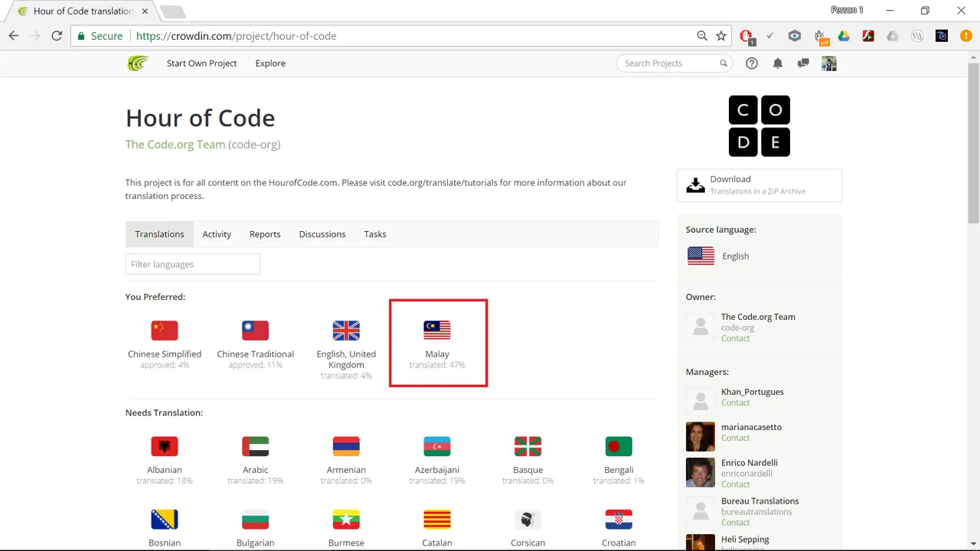Select the Armenian flag
The height and width of the screenshot is (551, 980).
click(x=346, y=446)
